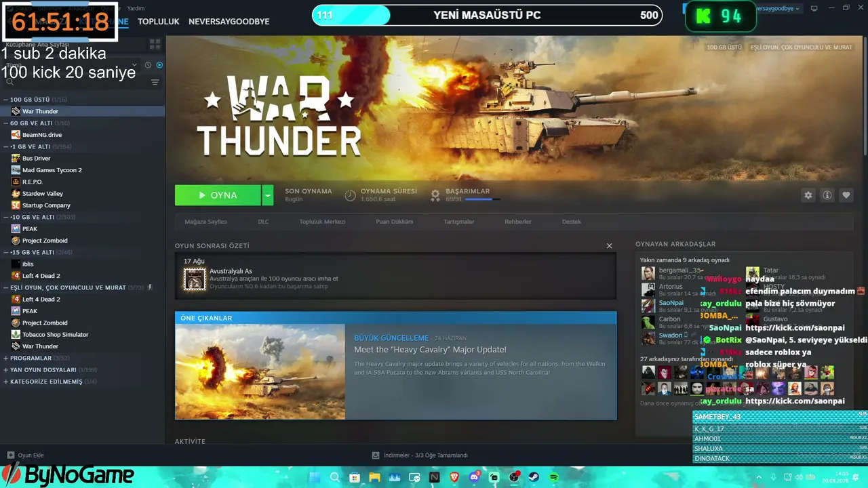The width and height of the screenshot is (868, 488).
Task: Click the iblis game icon
Action: pos(16,264)
